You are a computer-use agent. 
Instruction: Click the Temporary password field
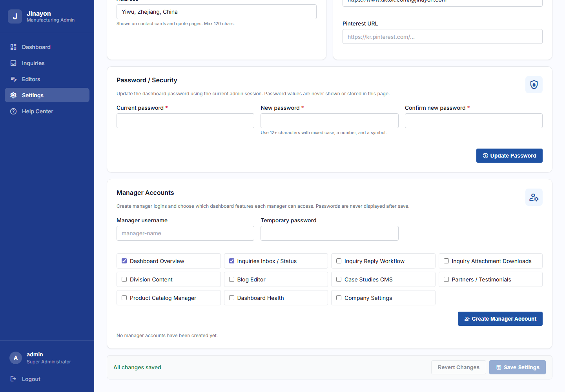(330, 233)
